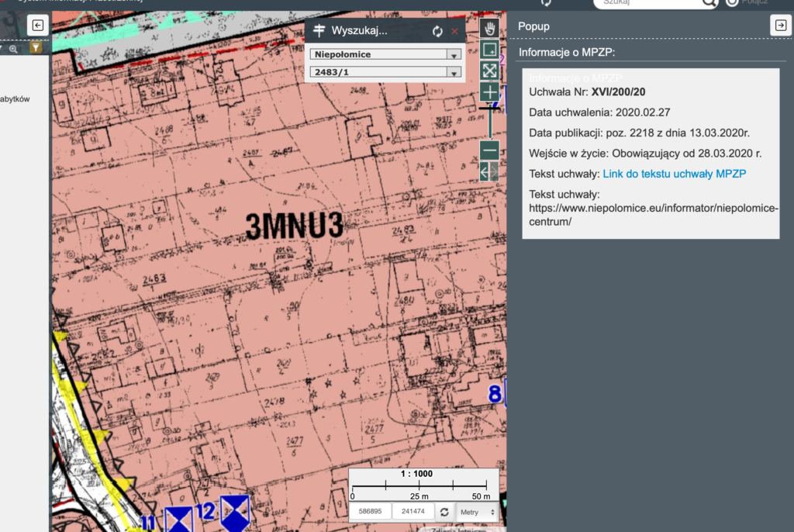Click the magnifier zoom icon in sidebar
This screenshot has height=532, width=794.
[14, 49]
